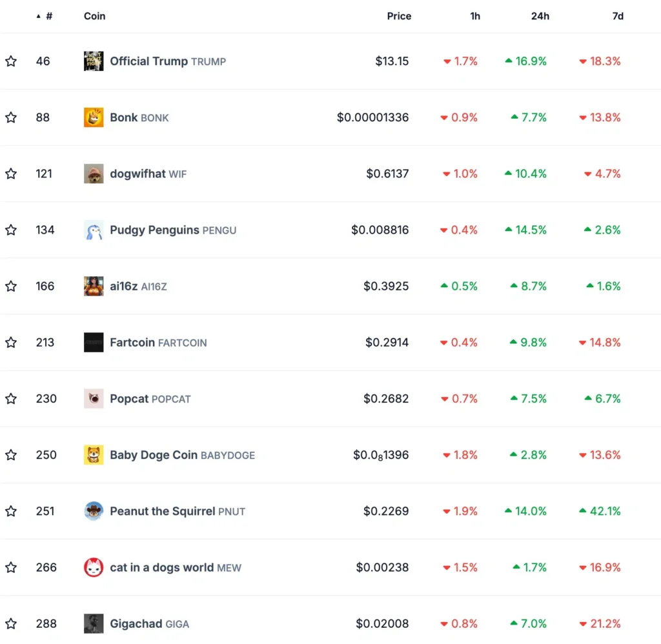Click the ai16z coin avatar
Image resolution: width=661 pixels, height=644 pixels.
pos(94,286)
